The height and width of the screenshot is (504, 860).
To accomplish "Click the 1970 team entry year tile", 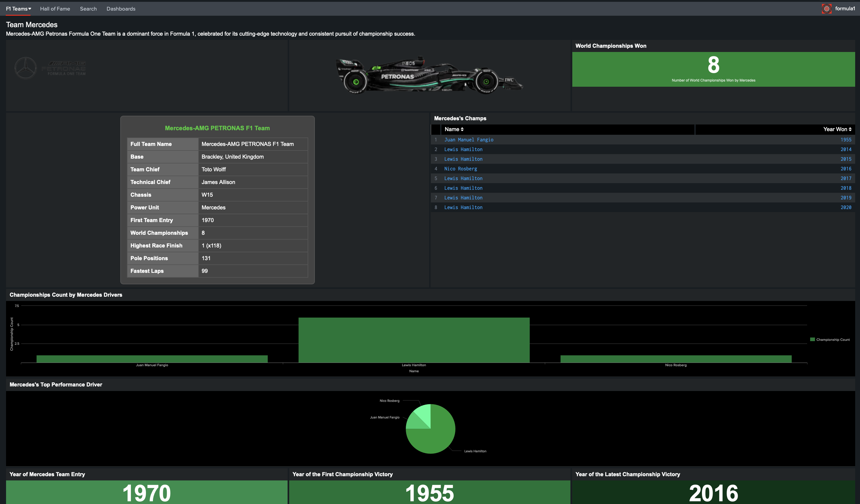I will coord(147,493).
